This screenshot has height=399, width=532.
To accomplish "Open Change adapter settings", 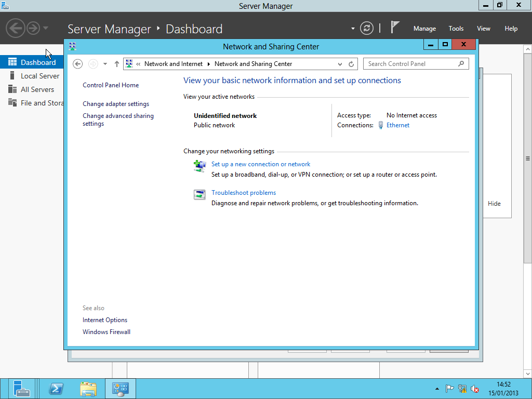I will [116, 104].
